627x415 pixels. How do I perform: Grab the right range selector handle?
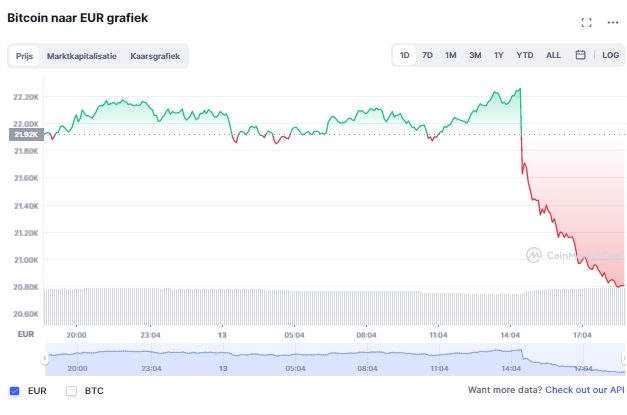623,358
